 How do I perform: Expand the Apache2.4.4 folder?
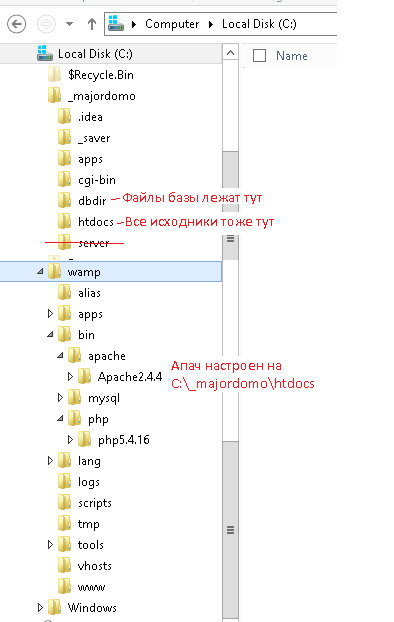[x=70, y=376]
